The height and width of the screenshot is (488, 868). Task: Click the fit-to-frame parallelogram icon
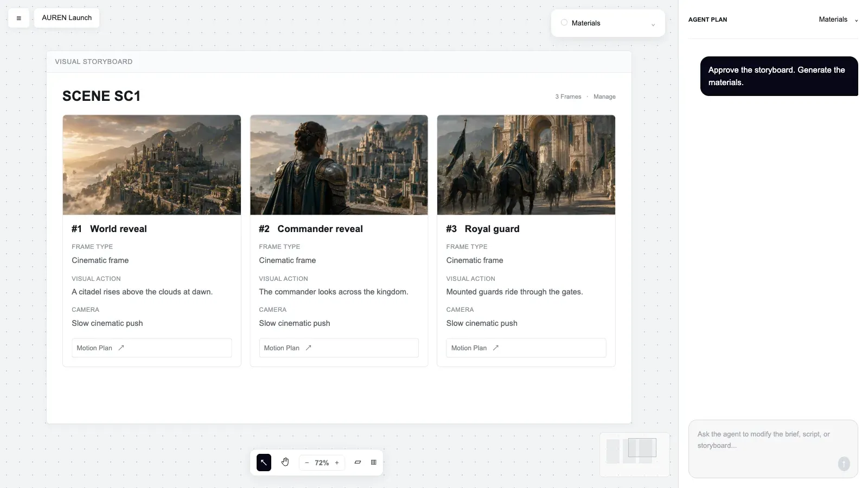pyautogui.click(x=358, y=463)
